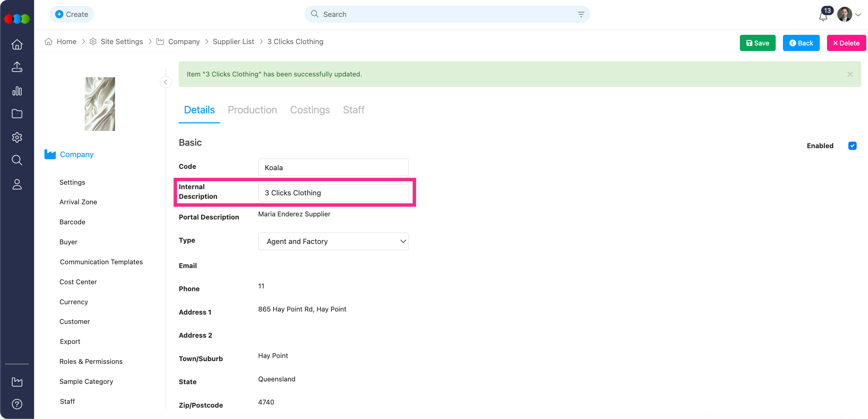Click the user profile sidebar icon
Screen dimensions: 868x419
17,184
